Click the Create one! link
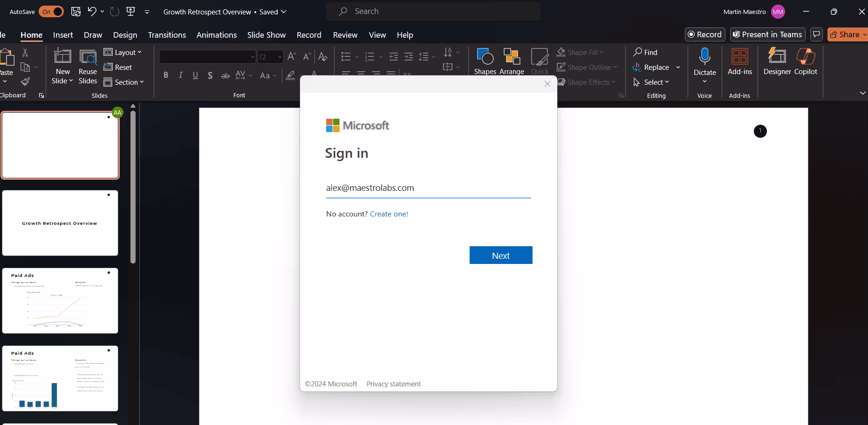This screenshot has height=425, width=868. [389, 214]
